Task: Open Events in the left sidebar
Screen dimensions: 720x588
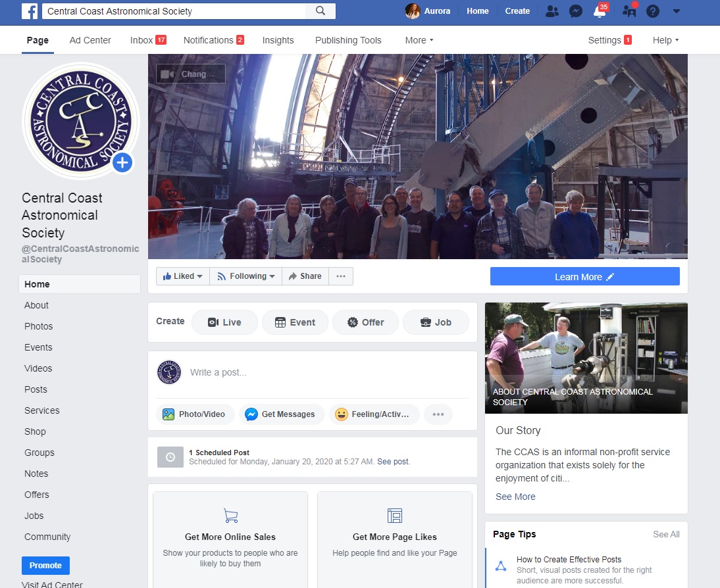Action: 38,347
